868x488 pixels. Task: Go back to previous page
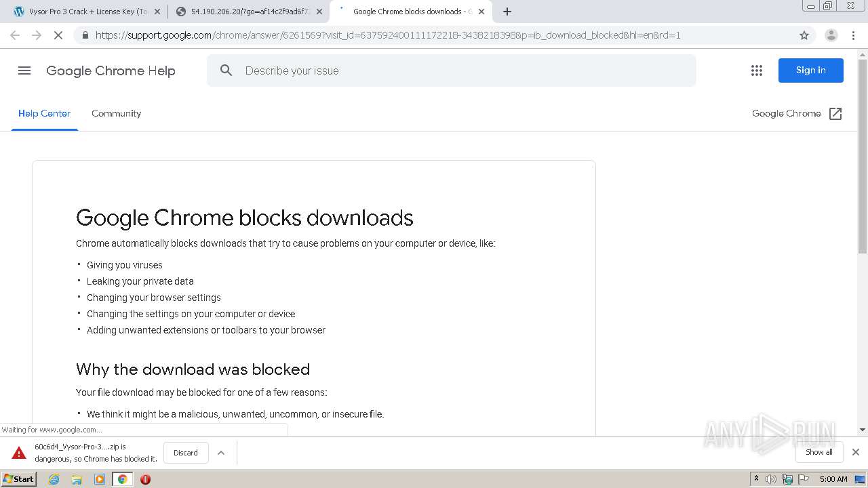(x=15, y=35)
